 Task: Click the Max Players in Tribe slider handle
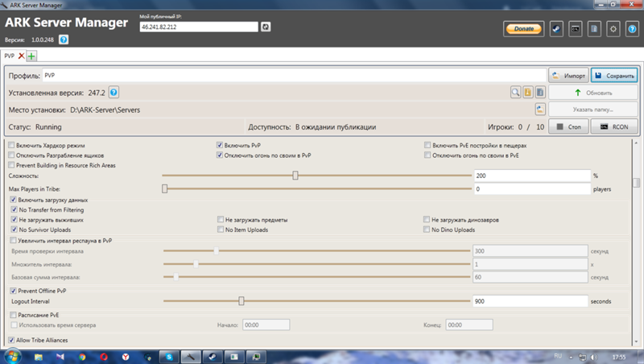[165, 188]
